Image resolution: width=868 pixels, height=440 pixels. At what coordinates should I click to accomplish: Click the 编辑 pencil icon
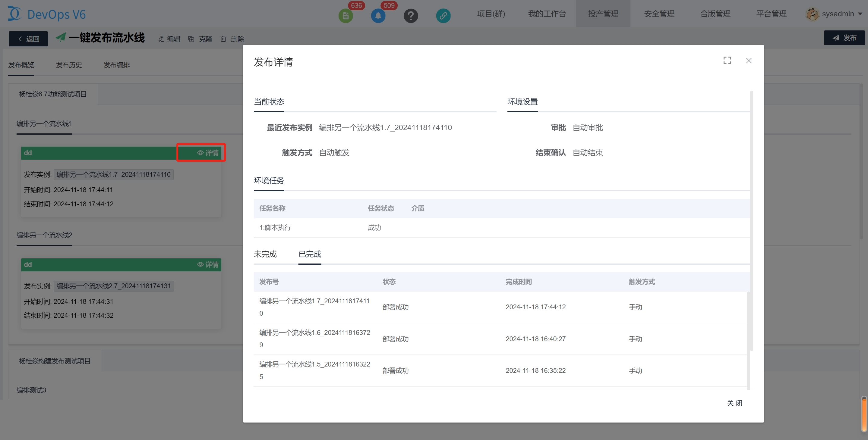pos(161,39)
